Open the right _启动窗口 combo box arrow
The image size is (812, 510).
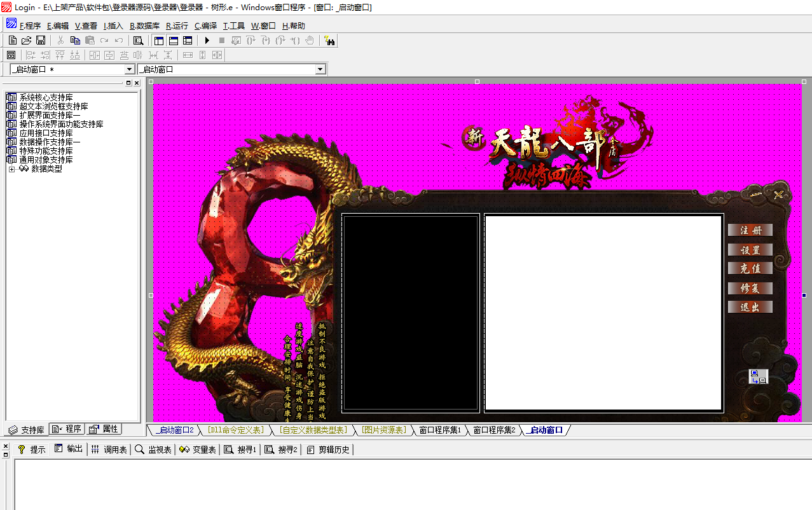320,69
